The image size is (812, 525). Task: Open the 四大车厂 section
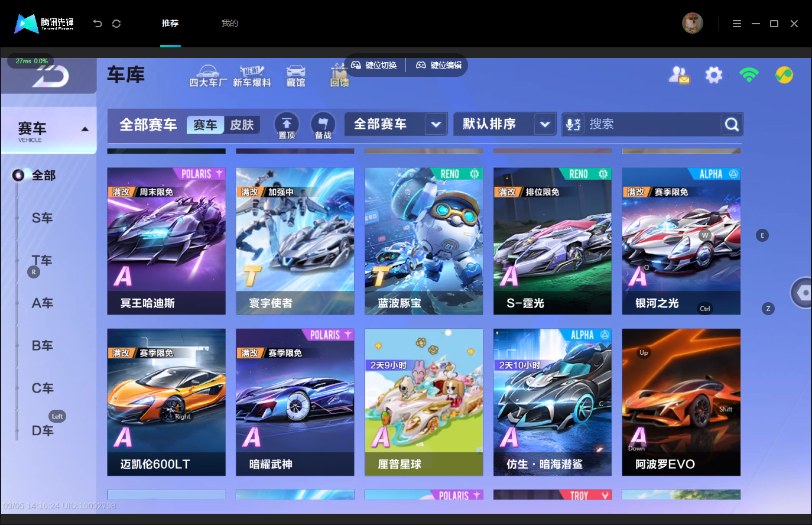207,76
